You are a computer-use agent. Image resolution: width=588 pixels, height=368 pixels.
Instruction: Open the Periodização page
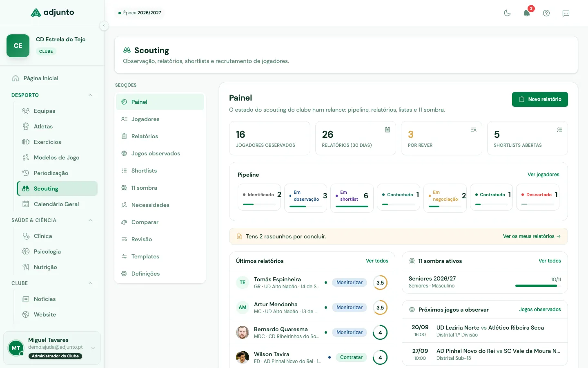point(57,173)
